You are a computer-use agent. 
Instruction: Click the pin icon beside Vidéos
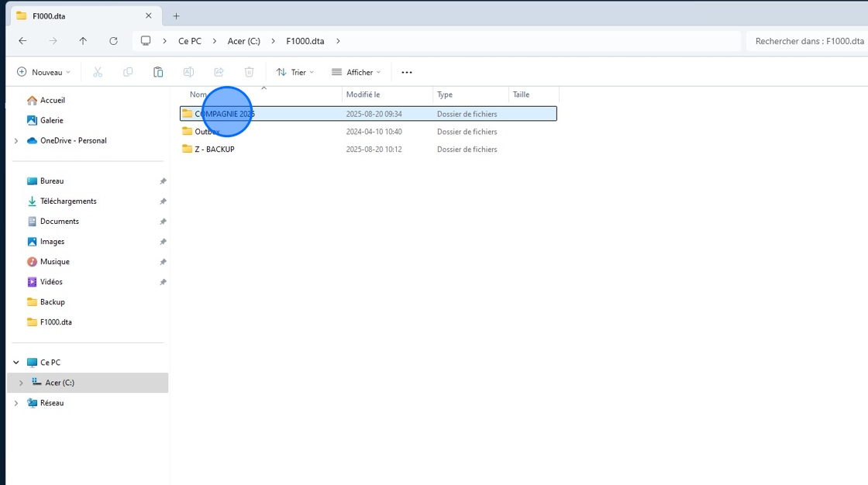(x=163, y=282)
